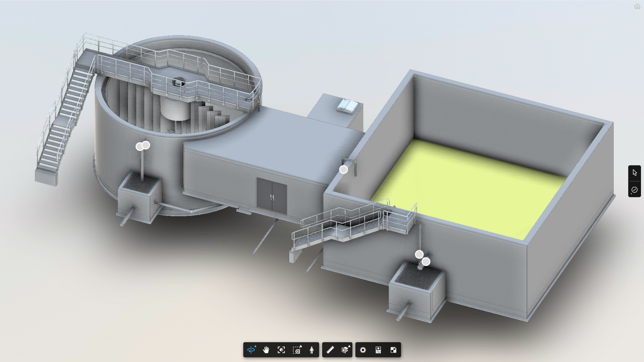Screen dimensions: 644x362
Task: Open the Properties panel icon
Action: point(378,350)
